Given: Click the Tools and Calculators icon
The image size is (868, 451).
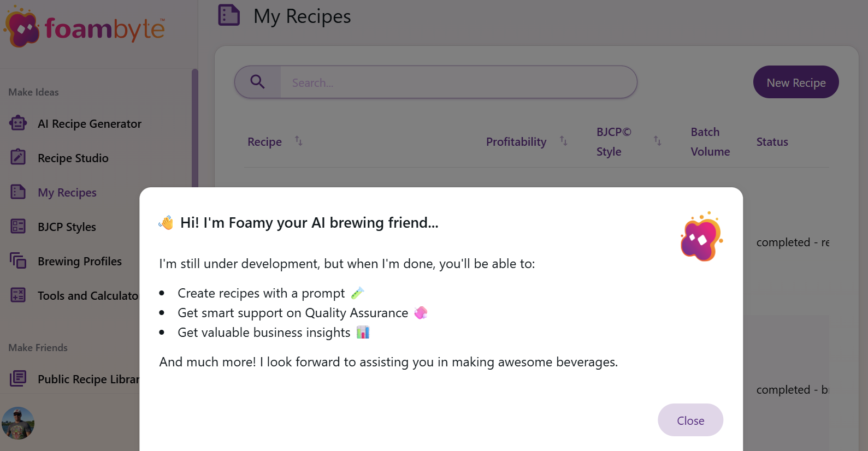Looking at the screenshot, I should pyautogui.click(x=18, y=295).
